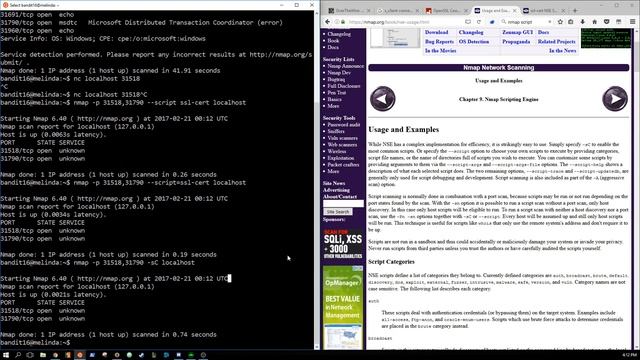Switch to the first browser tab

[349, 10]
